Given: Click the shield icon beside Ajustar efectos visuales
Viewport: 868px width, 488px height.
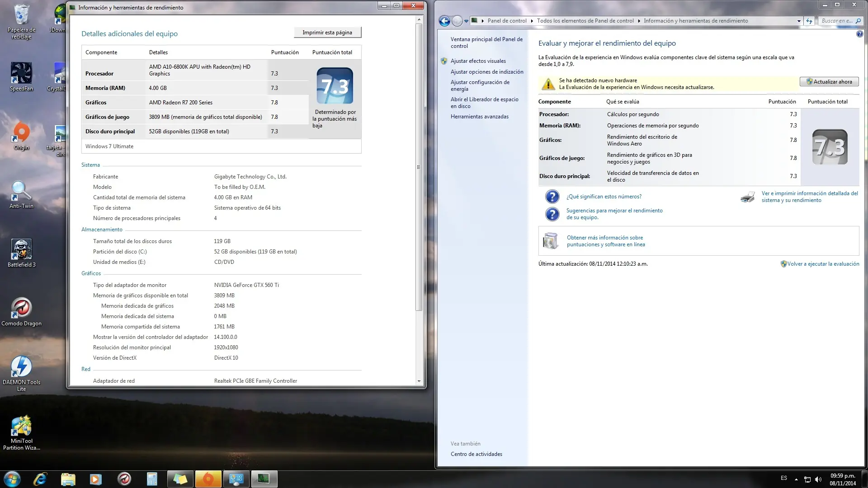Looking at the screenshot, I should point(444,61).
